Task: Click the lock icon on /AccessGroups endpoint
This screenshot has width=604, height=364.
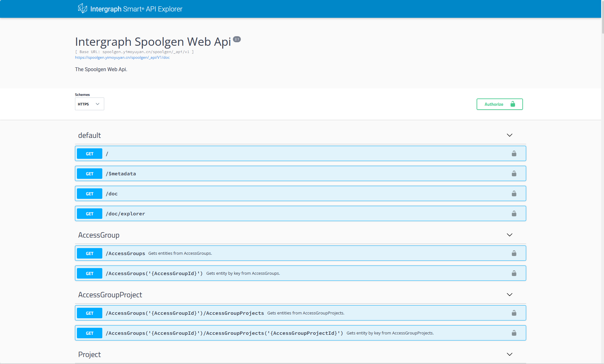Action: [514, 253]
